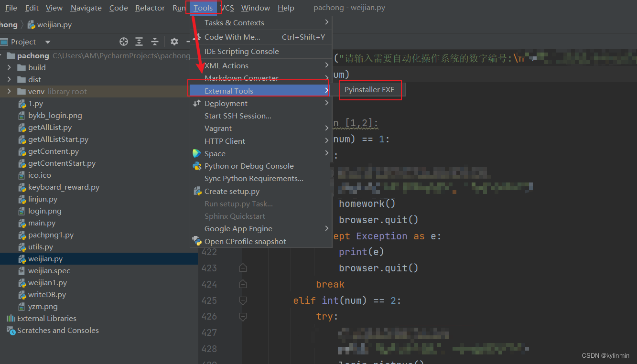The width and height of the screenshot is (637, 364).
Task: Open Vagrant submenu
Action: (x=261, y=128)
